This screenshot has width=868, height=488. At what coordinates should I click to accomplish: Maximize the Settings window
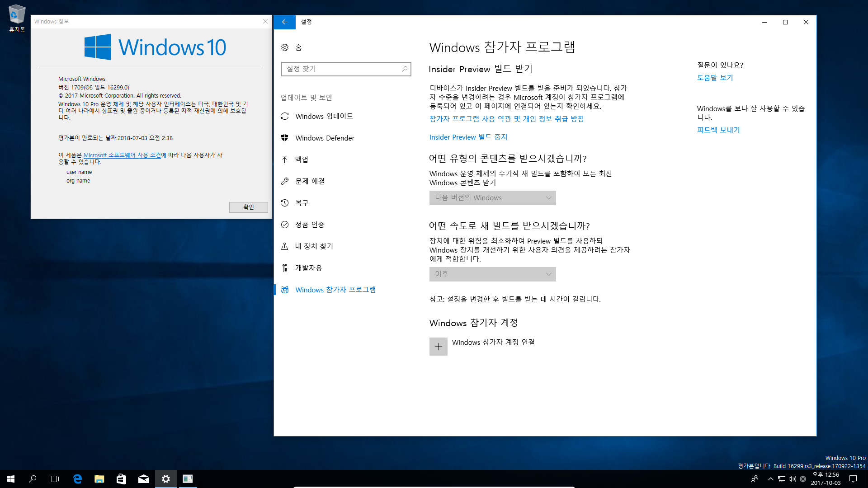click(x=785, y=22)
